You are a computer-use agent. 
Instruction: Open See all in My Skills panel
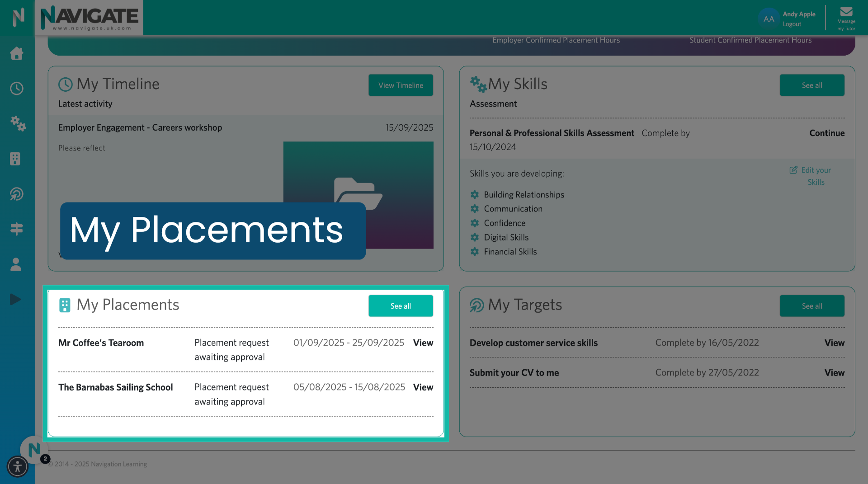pyautogui.click(x=812, y=85)
